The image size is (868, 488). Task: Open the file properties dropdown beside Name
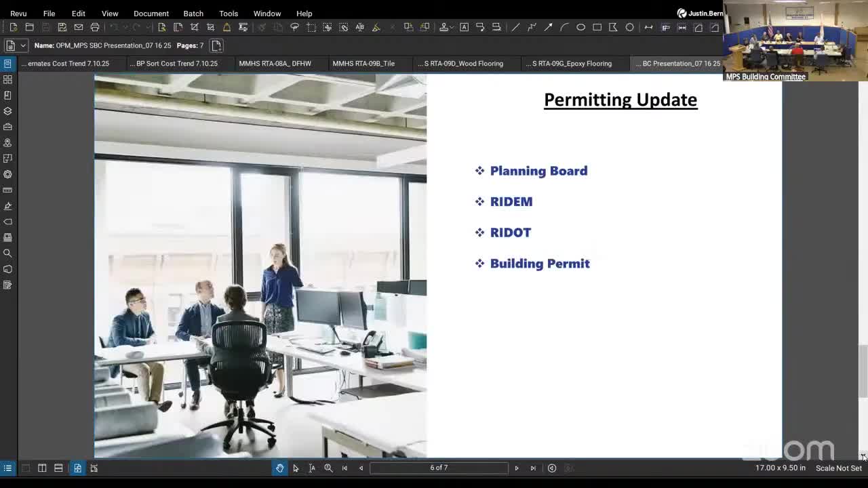(x=22, y=45)
